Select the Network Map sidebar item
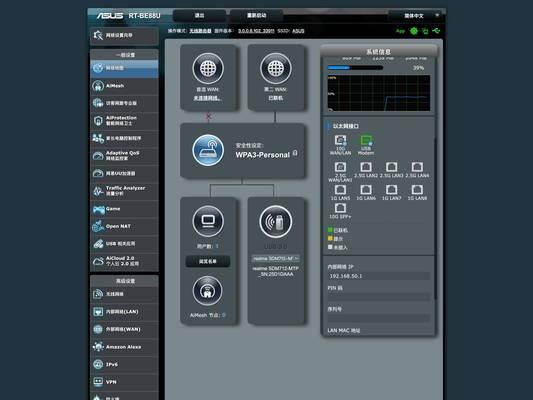 (x=124, y=68)
